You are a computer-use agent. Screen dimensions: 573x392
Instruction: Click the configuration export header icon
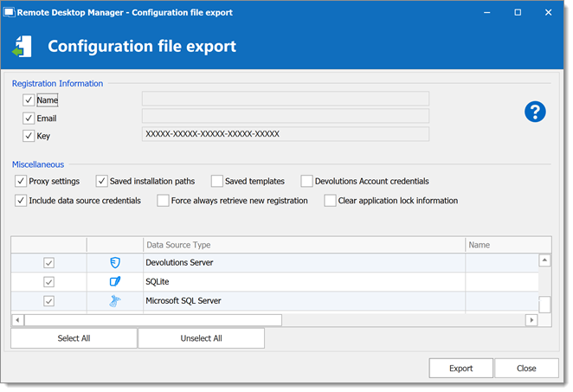pos(22,47)
